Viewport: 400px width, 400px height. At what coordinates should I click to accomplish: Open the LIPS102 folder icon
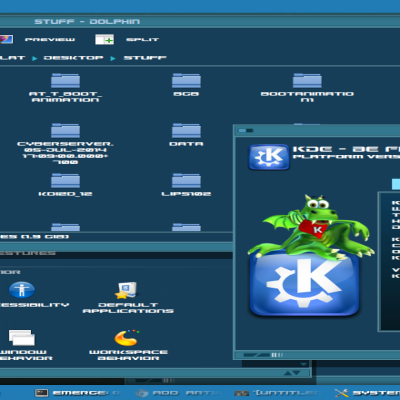186,180
